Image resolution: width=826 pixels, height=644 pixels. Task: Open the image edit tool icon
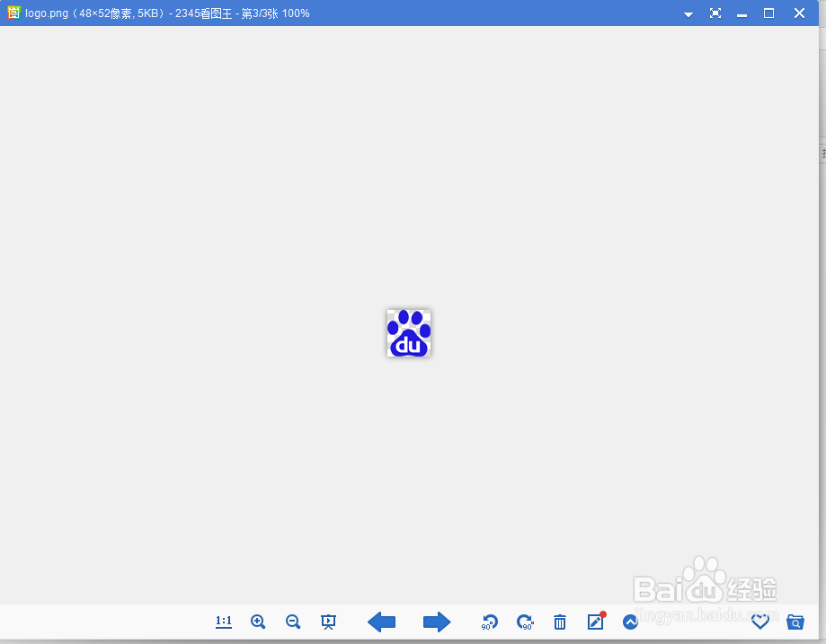tap(596, 622)
